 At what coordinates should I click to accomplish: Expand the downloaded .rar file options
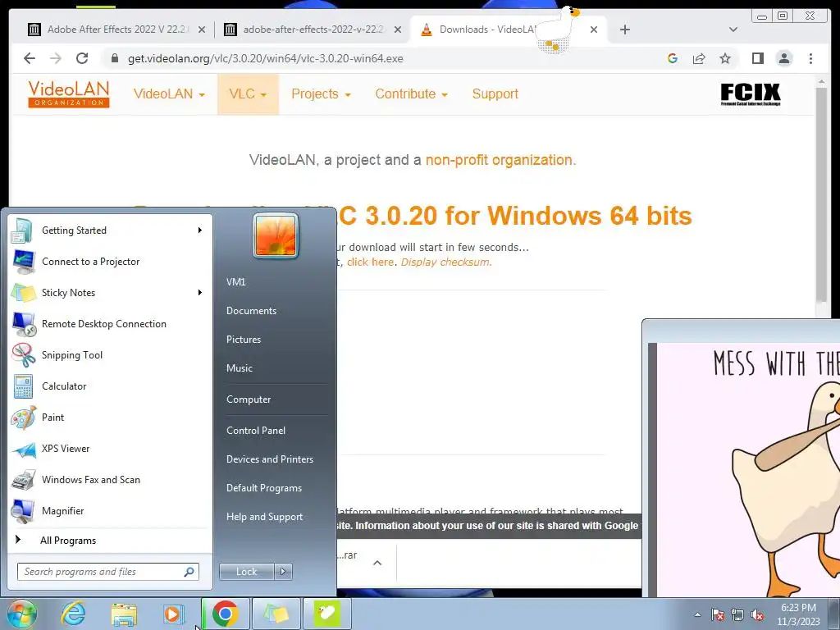pyautogui.click(x=377, y=563)
